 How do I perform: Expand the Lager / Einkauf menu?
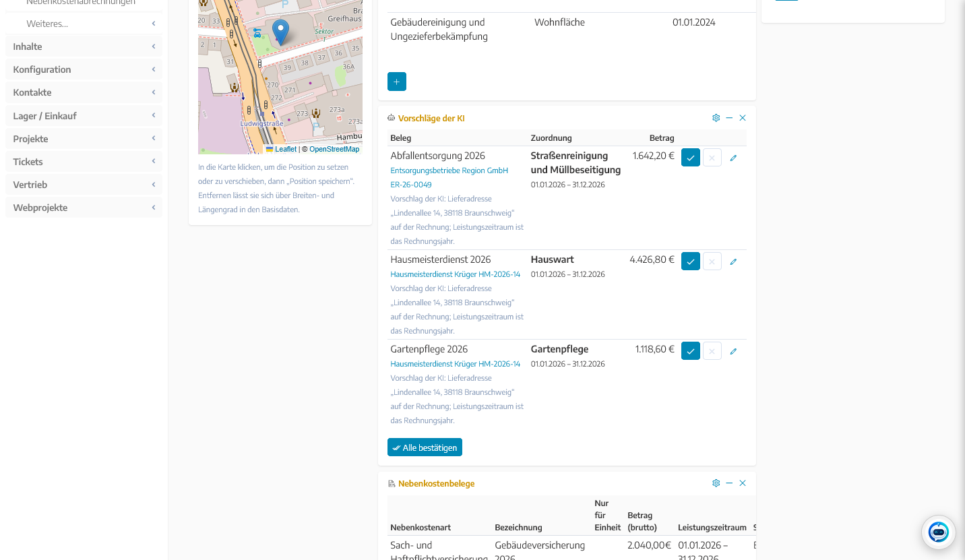(x=84, y=116)
